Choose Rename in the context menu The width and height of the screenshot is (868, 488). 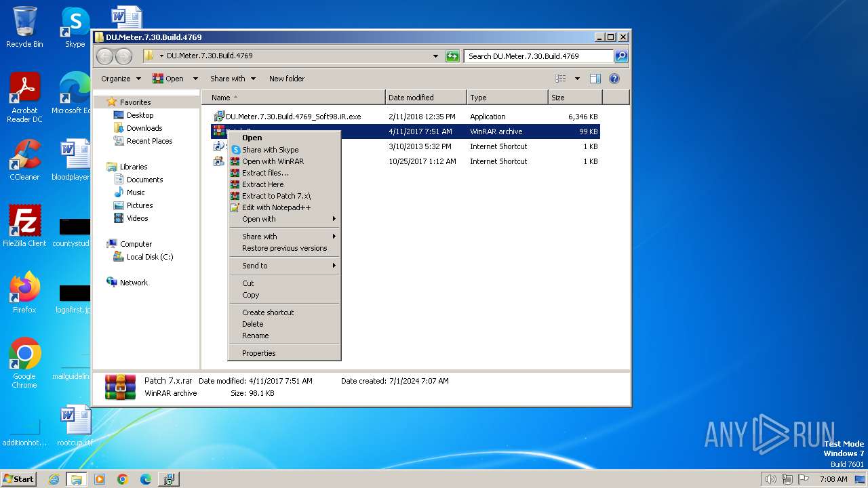pos(284,335)
